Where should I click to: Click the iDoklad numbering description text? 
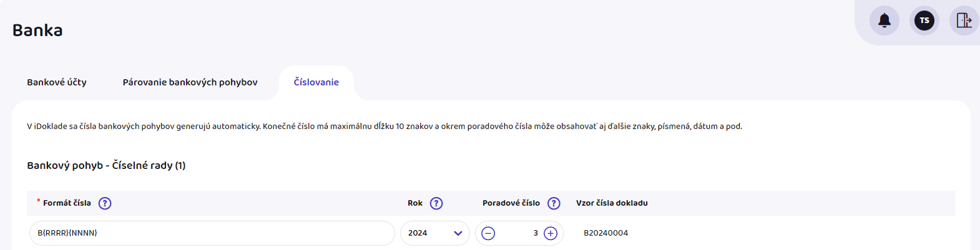[384, 127]
